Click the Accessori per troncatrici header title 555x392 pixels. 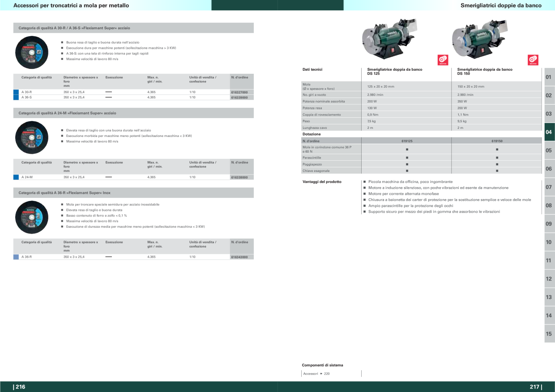click(x=71, y=5)
